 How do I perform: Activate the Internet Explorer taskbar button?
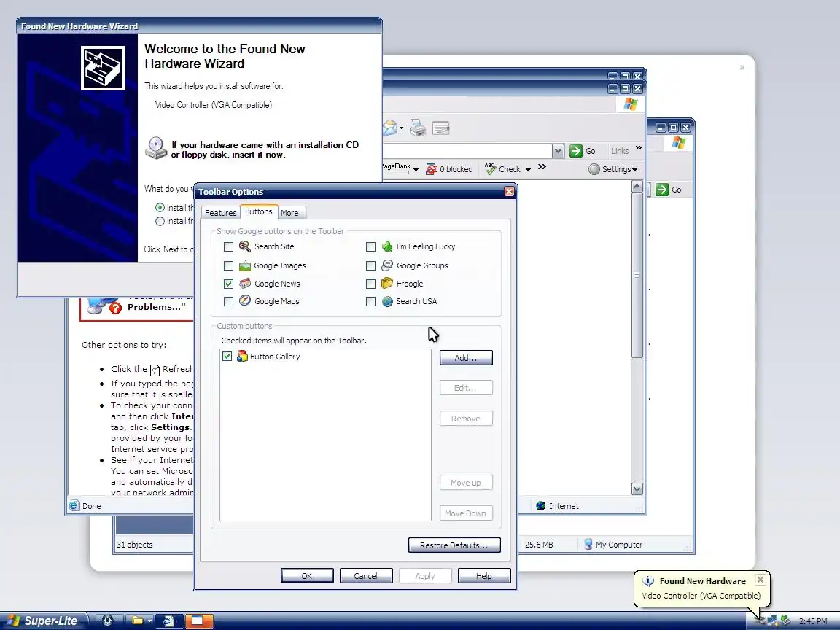169,621
